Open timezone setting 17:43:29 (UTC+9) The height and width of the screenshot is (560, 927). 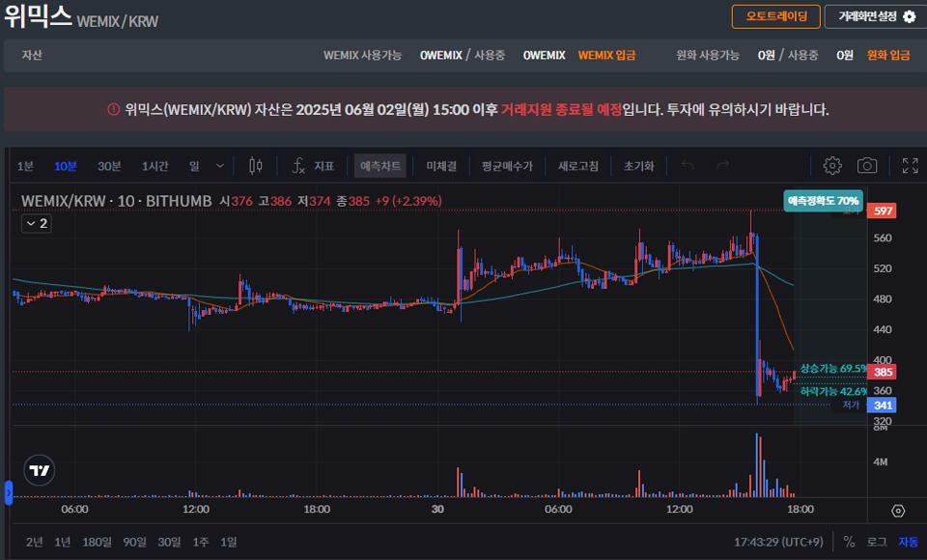[x=778, y=542]
